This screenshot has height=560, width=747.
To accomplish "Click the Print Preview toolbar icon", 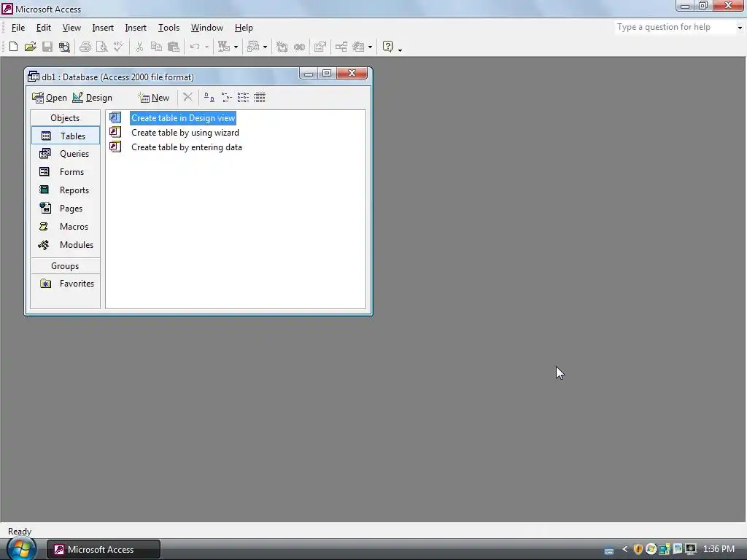I will pos(101,47).
